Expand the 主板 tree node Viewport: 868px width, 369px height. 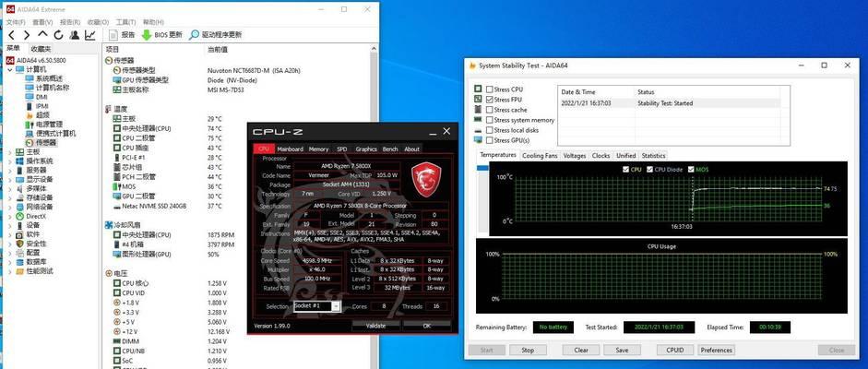(x=9, y=151)
